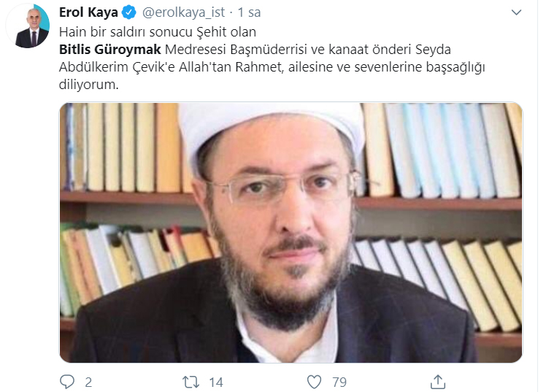Visit the @erolkaya_ist handle profile
The width and height of the screenshot is (557, 392).
[183, 12]
